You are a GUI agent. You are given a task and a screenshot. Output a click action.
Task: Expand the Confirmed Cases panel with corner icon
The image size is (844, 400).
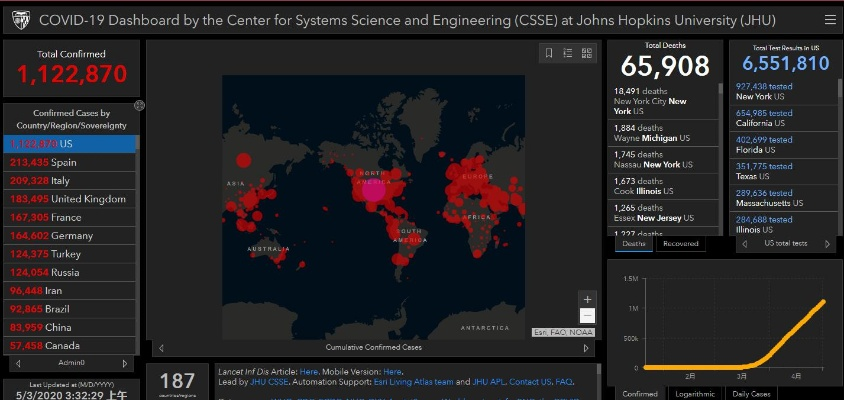coord(139,105)
